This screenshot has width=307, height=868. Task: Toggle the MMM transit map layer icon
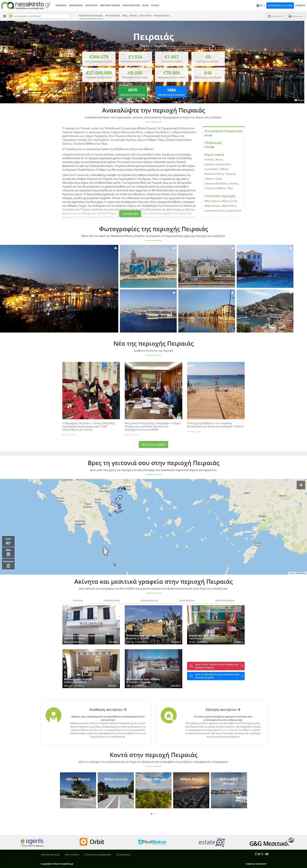[x=8, y=553]
